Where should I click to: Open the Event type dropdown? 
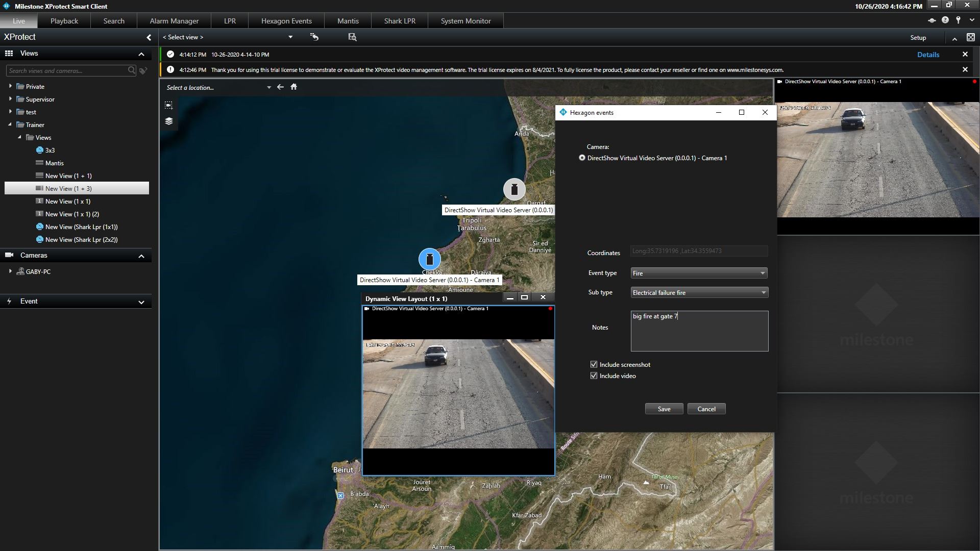(x=699, y=273)
